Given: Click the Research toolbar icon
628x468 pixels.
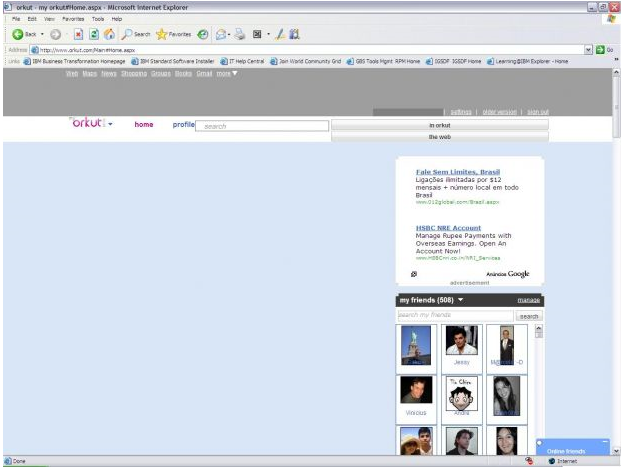Looking at the screenshot, I should tap(294, 34).
